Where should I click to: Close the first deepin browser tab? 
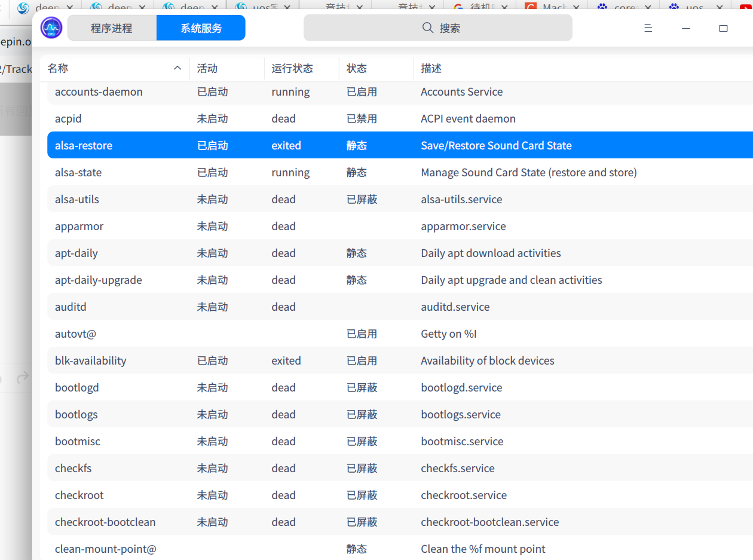point(70,8)
